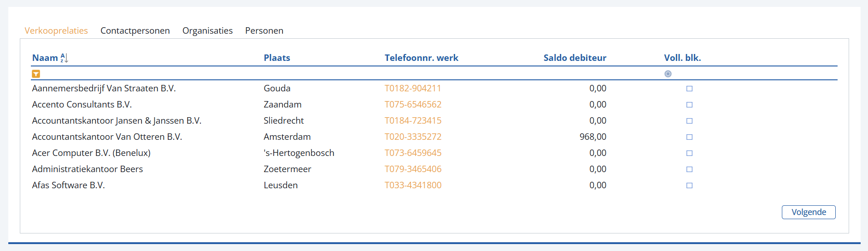Switch to the Contactpersonen tab
The image size is (868, 251).
(135, 30)
